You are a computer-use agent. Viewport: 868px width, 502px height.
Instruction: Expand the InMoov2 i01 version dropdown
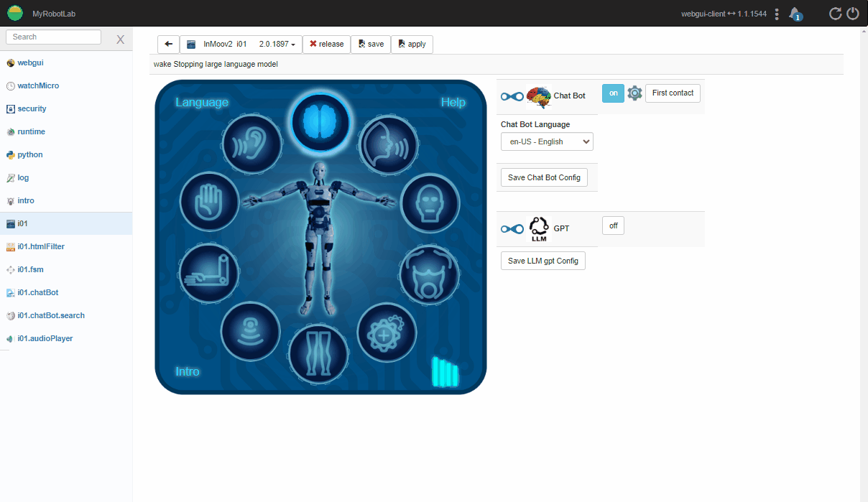click(x=277, y=45)
